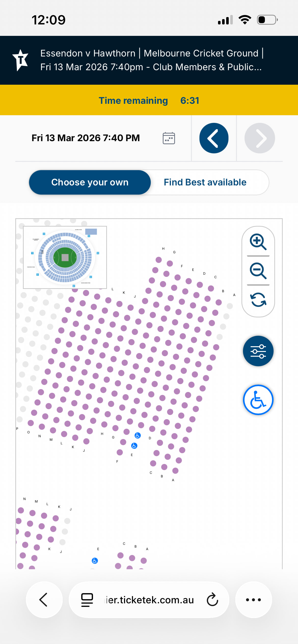Zoom out of the seat map
Screen dimensions: 298x644
tap(258, 271)
